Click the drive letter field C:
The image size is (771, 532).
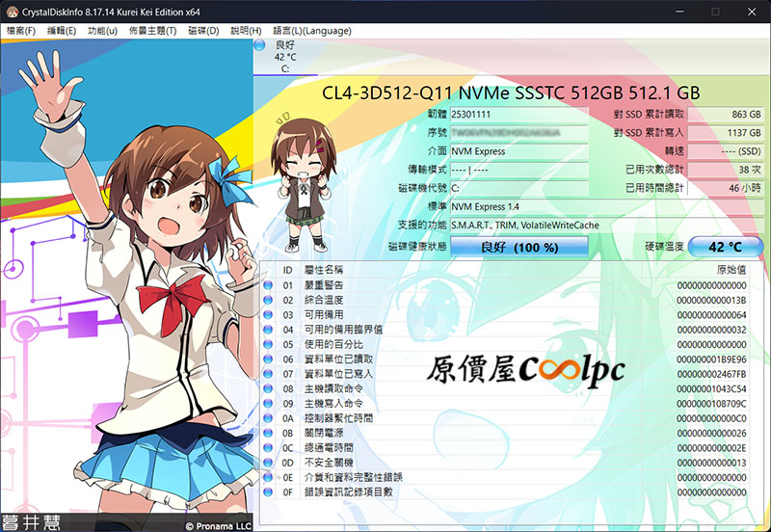pos(519,188)
